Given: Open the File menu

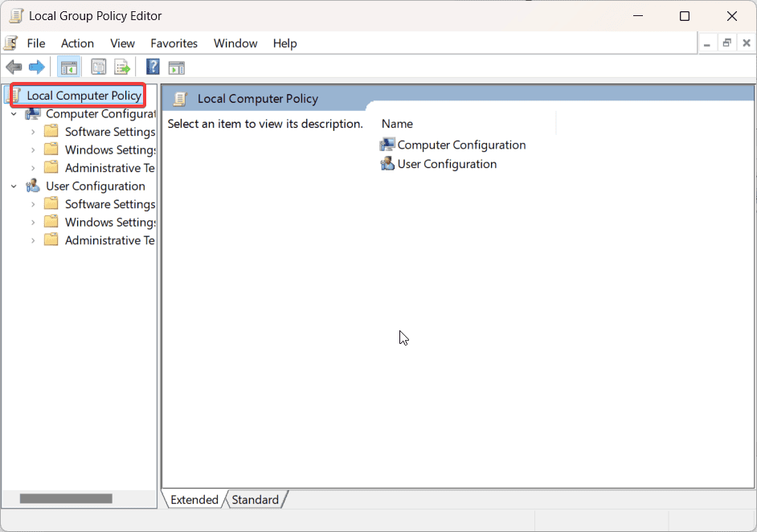Looking at the screenshot, I should click(x=36, y=43).
